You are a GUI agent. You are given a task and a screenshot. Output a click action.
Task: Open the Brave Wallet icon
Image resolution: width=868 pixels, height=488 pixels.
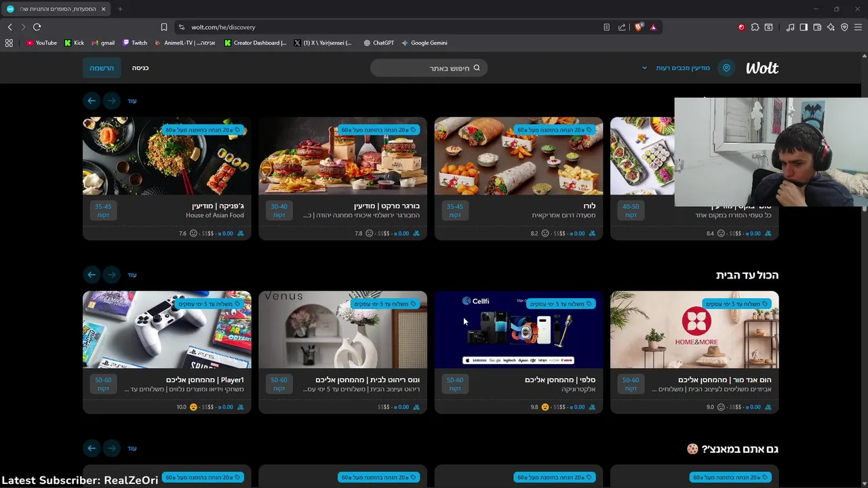[817, 27]
